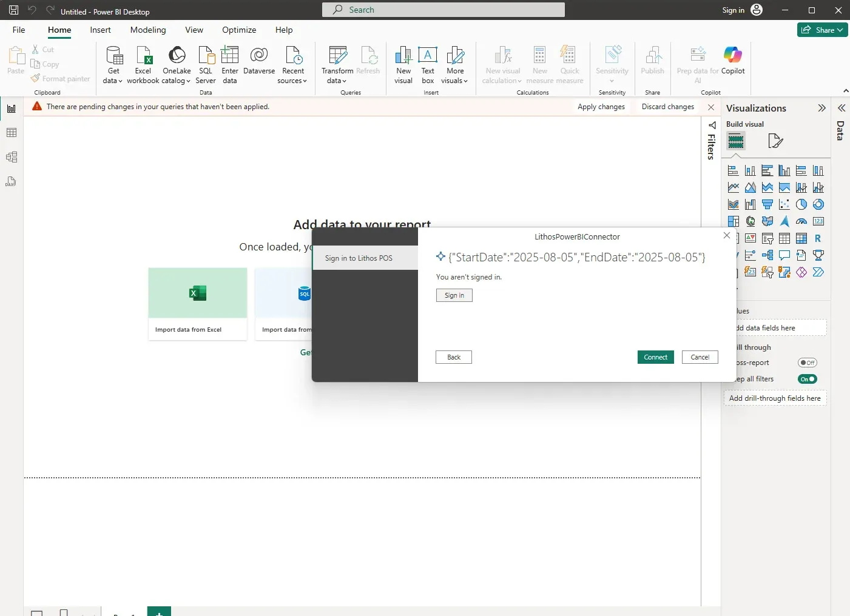Click the Copilot ribbon icon
Viewport: 850px width, 616px height.
pyautogui.click(x=733, y=61)
